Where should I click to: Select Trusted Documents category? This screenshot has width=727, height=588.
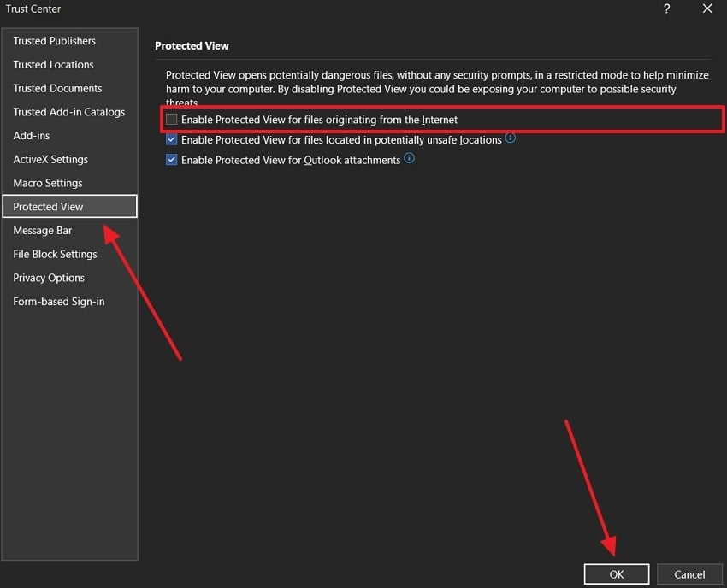point(57,88)
